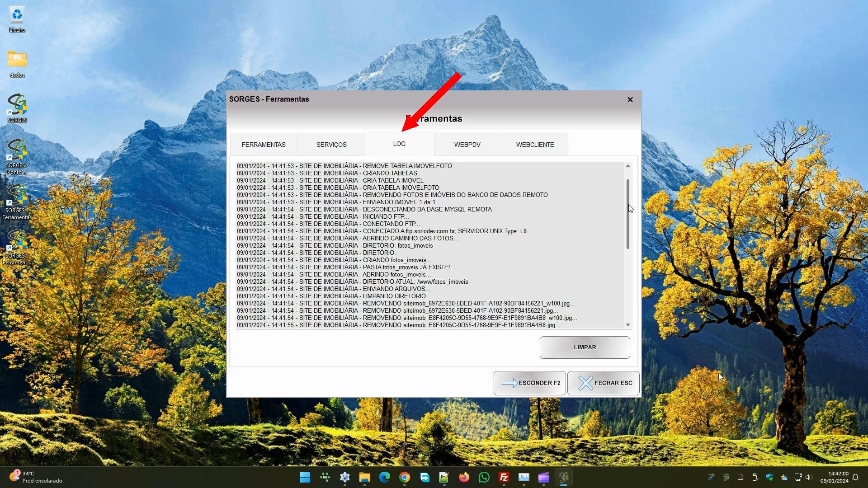Switch to the SERVIÇOS tab
Viewport: 868px width, 488px height.
[x=331, y=145]
